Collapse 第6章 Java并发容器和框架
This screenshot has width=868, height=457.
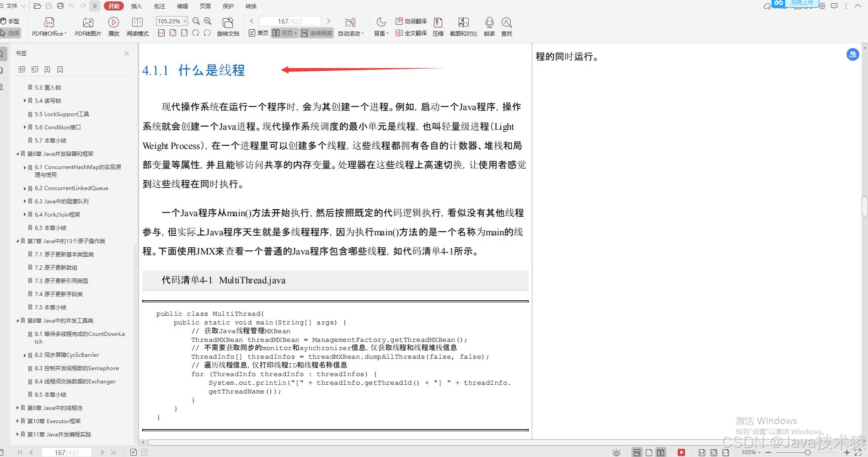[17, 154]
